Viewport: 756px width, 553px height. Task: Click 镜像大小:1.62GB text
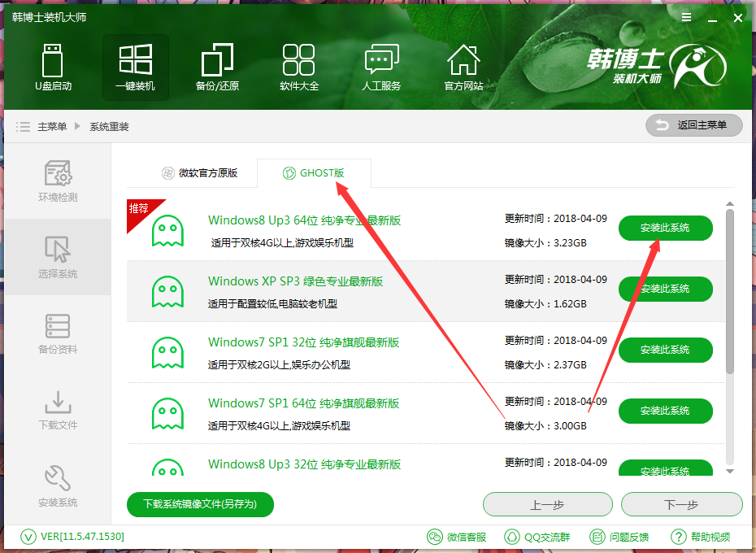(x=545, y=304)
